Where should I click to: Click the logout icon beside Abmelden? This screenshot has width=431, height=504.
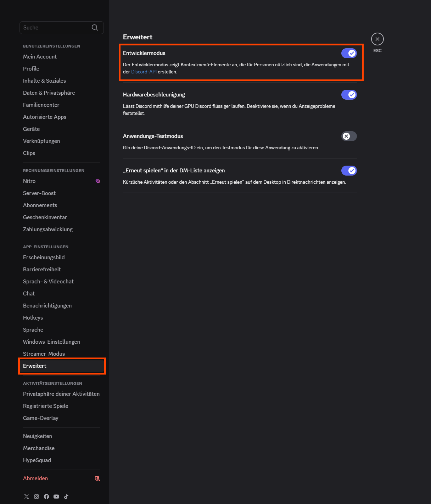97,478
